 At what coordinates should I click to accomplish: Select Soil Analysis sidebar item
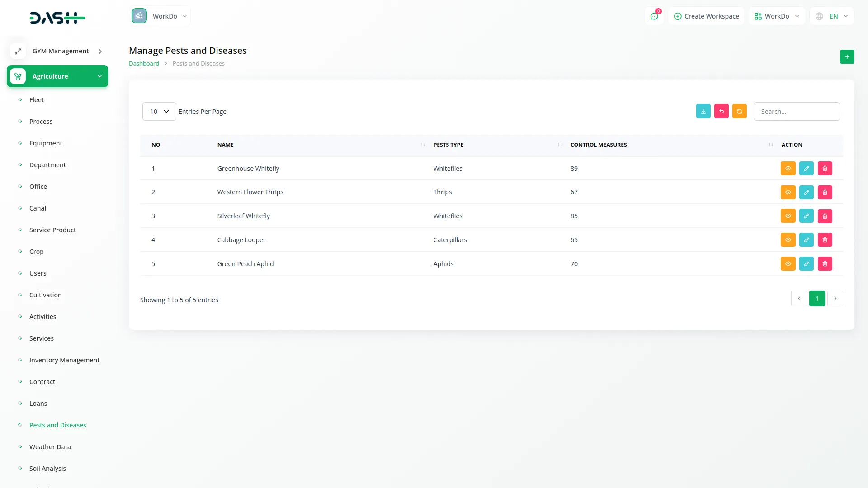coord(47,469)
